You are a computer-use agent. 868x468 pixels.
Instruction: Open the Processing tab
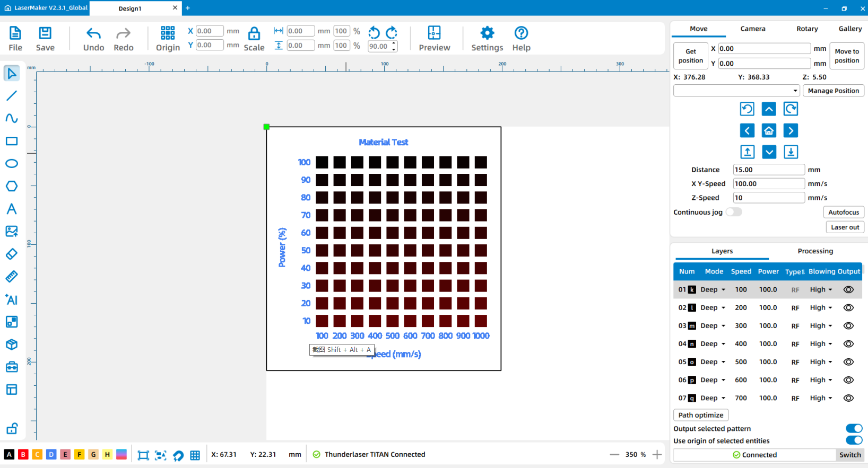pos(815,251)
